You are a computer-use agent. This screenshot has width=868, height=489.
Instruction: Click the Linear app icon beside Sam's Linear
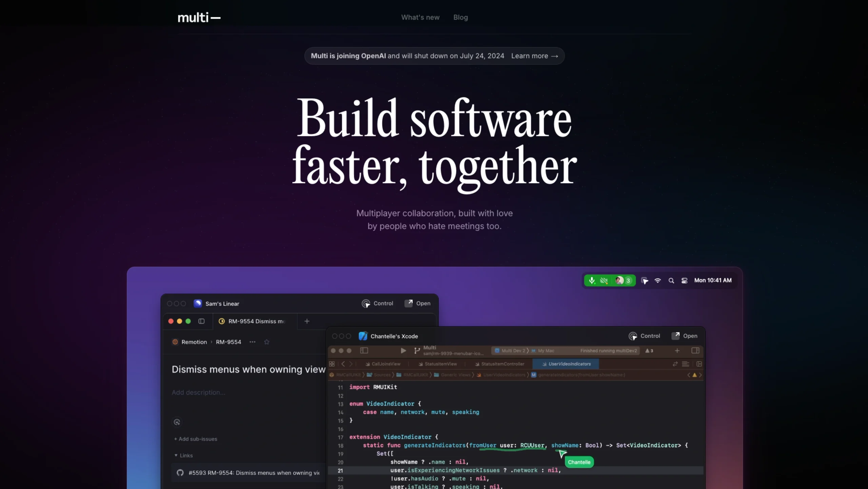point(198,303)
